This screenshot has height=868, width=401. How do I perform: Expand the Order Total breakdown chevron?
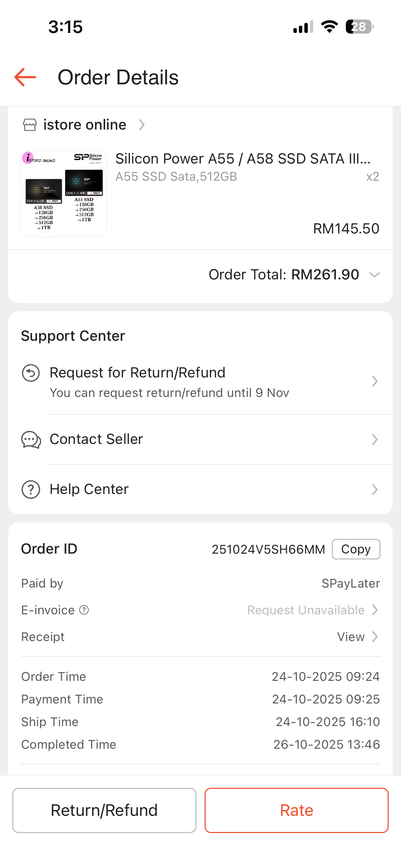(x=375, y=275)
